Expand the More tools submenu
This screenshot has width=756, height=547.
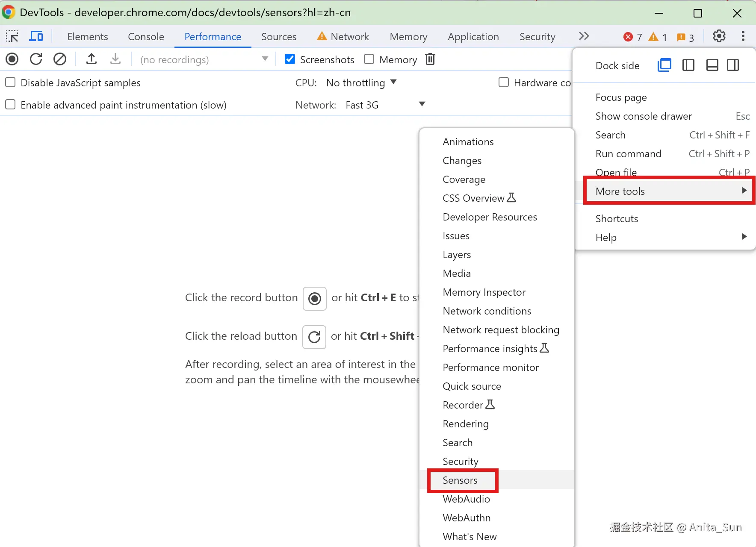click(669, 191)
